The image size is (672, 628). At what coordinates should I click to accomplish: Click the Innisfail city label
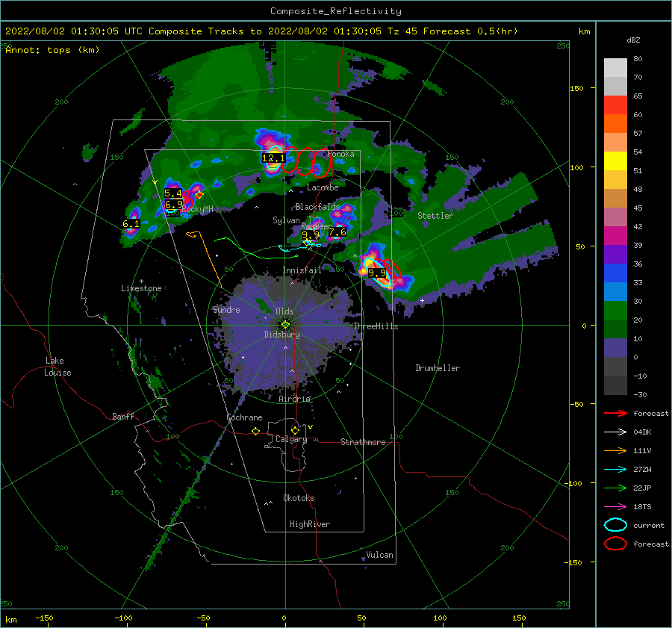(302, 270)
